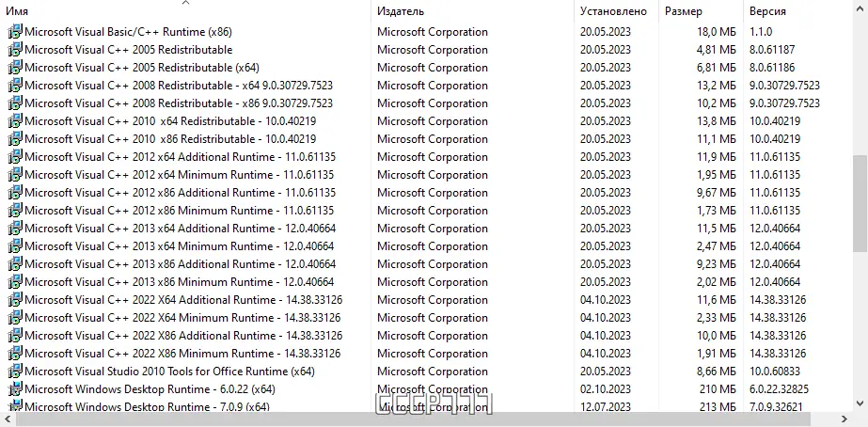Click size cell 2,47 МБ
868x427 pixels.
pos(717,245)
